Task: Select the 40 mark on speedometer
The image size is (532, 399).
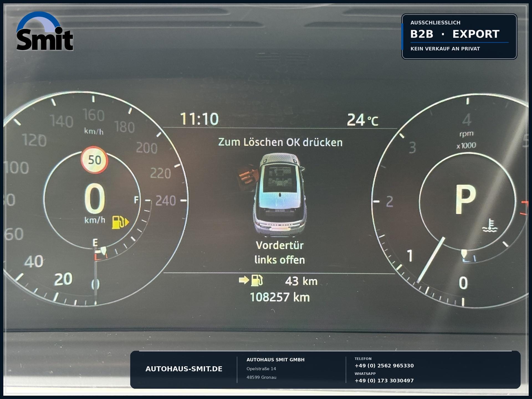Action: point(34,262)
